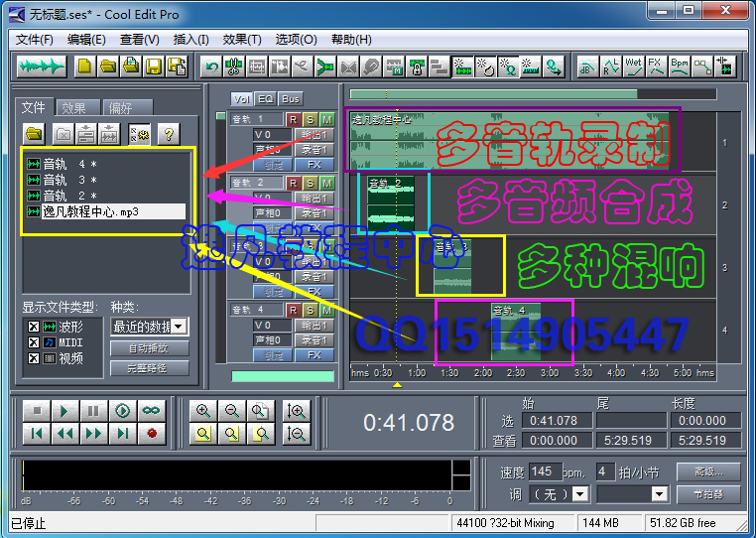The height and width of the screenshot is (538, 756).
Task: Solo track 4 with its S button
Action: [x=310, y=310]
